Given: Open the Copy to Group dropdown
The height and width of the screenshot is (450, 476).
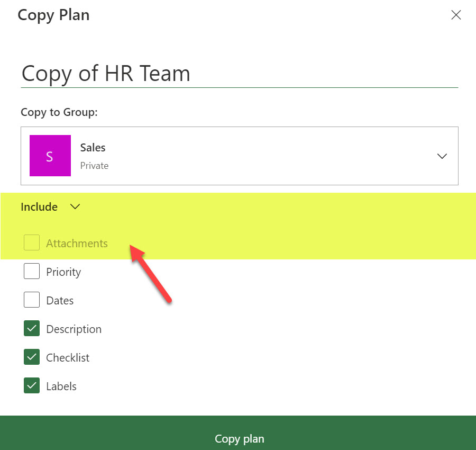Looking at the screenshot, I should coord(442,156).
